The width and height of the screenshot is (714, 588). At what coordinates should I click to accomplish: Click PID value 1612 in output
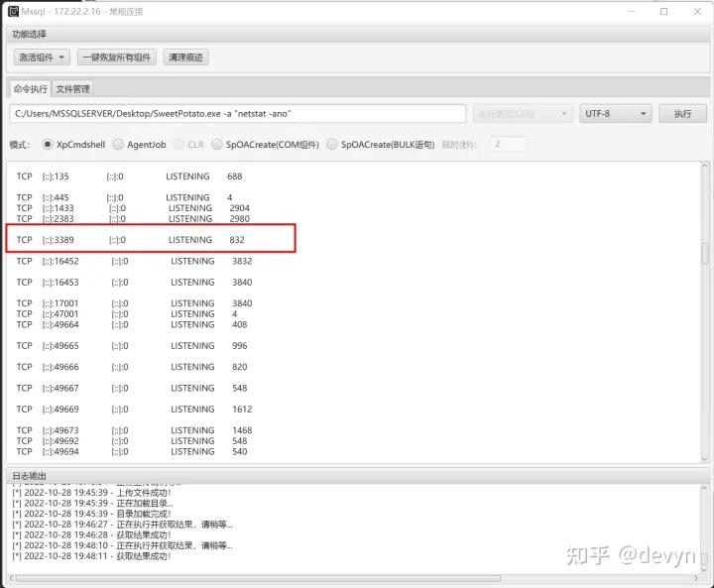[242, 410]
